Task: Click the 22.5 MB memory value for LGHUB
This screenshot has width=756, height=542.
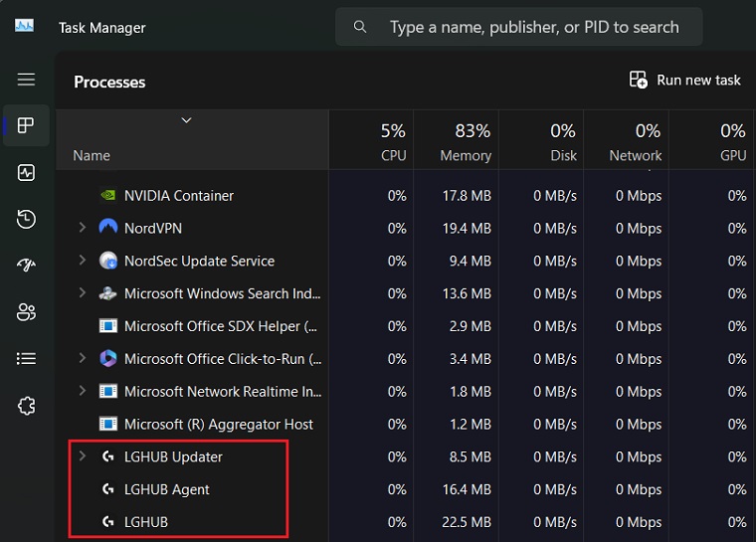Action: (x=467, y=522)
